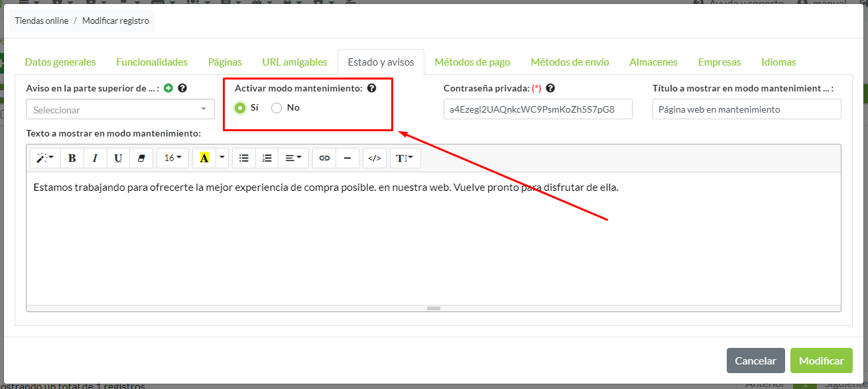Open the font size 16 dropdown

172,158
